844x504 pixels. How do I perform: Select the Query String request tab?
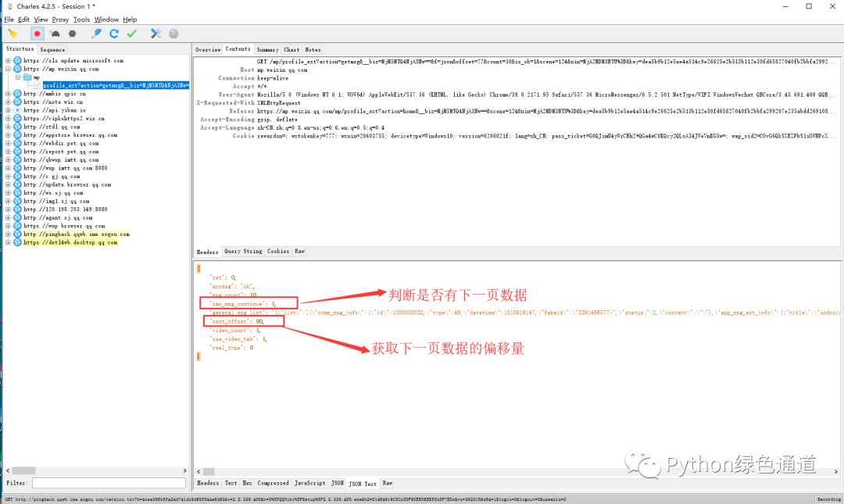pyautogui.click(x=243, y=252)
